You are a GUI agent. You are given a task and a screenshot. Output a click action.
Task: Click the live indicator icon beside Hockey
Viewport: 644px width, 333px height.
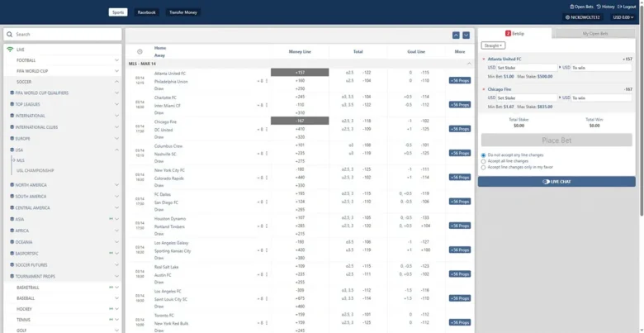point(111,309)
